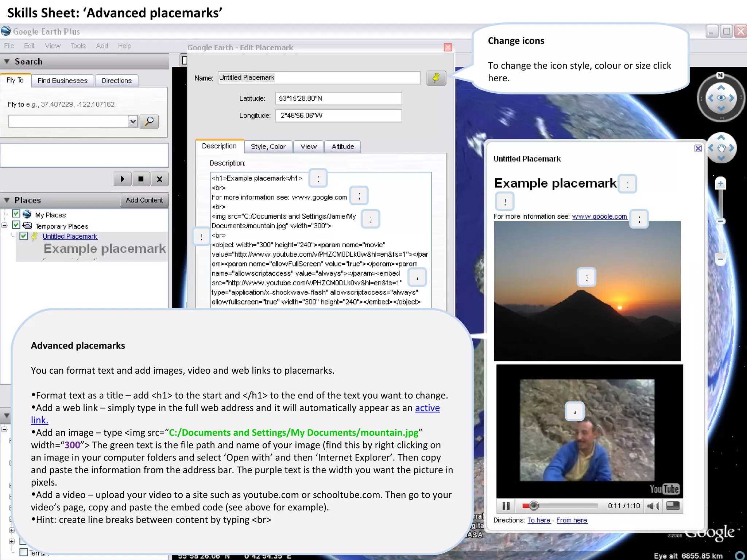Open the View menu
The image size is (747, 560).
click(53, 46)
